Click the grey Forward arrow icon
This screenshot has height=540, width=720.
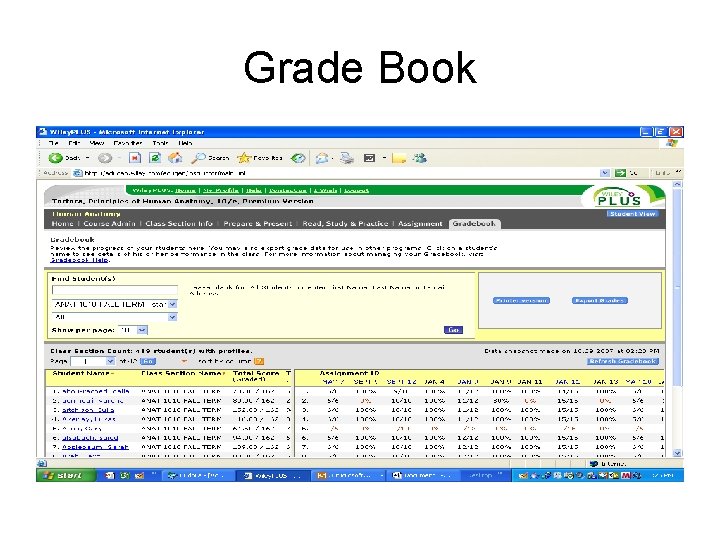105,158
